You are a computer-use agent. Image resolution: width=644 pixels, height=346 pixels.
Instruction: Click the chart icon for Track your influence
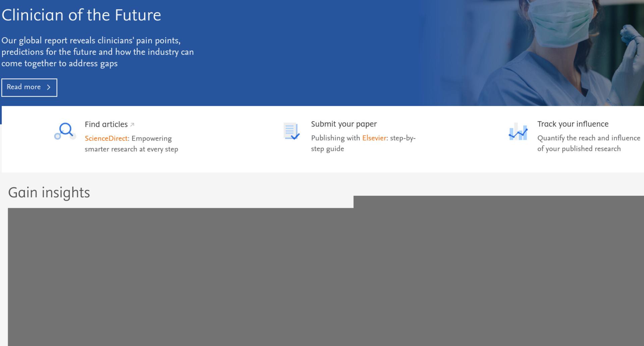[518, 131]
